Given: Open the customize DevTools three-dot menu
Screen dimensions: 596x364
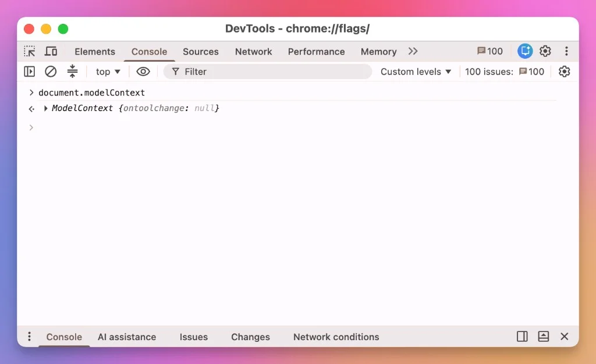Looking at the screenshot, I should pos(566,51).
